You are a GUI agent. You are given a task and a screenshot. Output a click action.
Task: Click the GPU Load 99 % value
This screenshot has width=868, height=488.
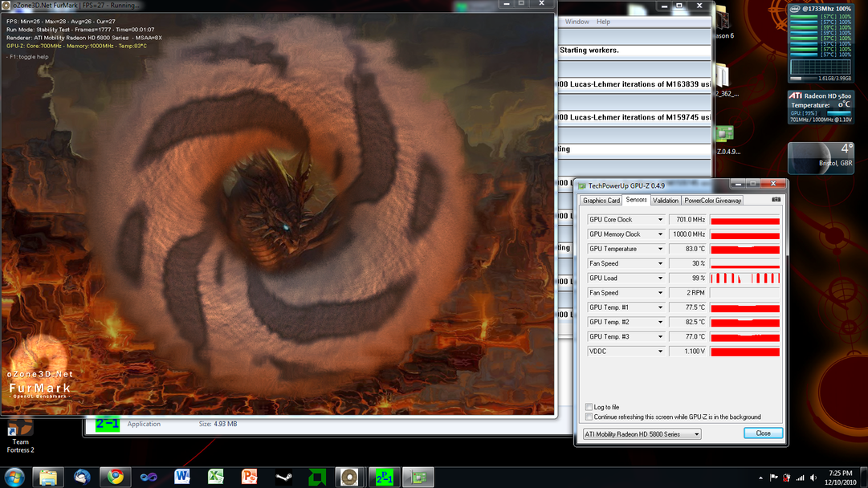[688, 279]
